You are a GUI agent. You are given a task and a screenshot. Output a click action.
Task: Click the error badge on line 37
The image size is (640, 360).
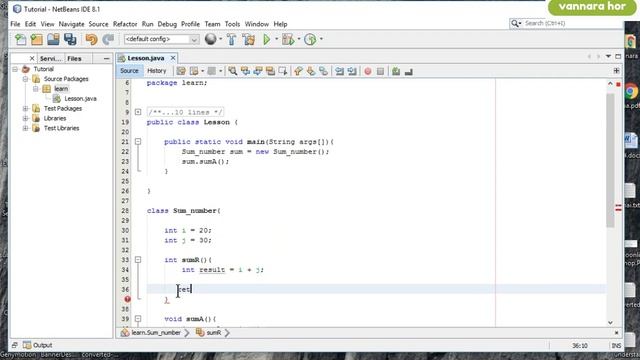127,299
